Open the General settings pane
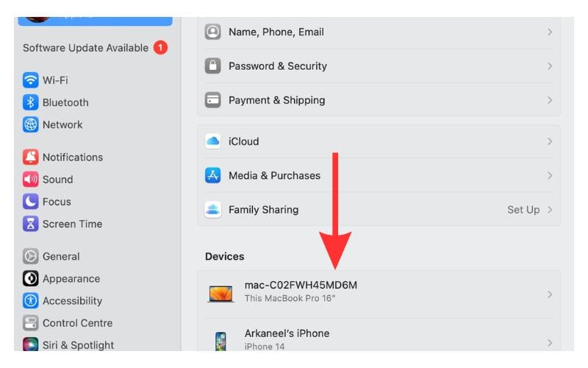Viewport: 588px width, 368px height. point(61,256)
